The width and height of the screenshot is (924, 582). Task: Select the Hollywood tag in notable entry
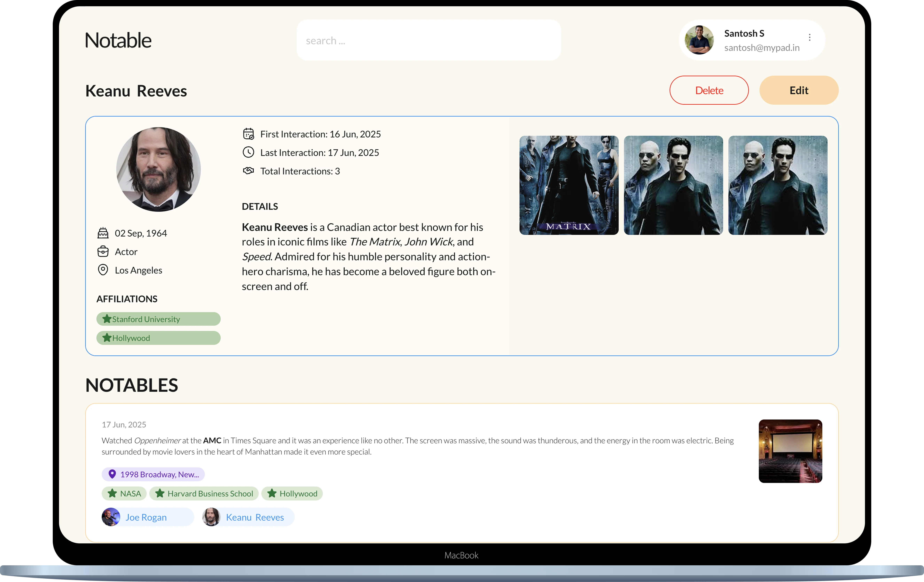[292, 493]
